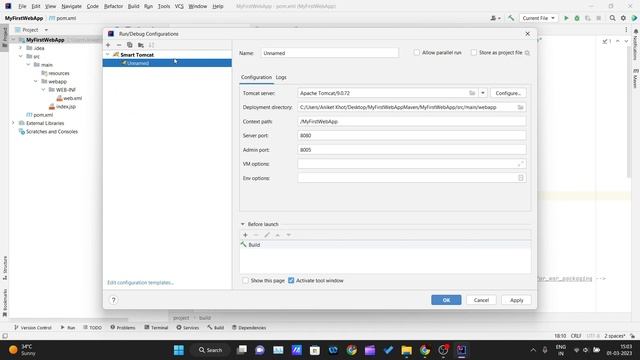The height and width of the screenshot is (360, 640).
Task: Check Show this page option
Action: [245, 280]
